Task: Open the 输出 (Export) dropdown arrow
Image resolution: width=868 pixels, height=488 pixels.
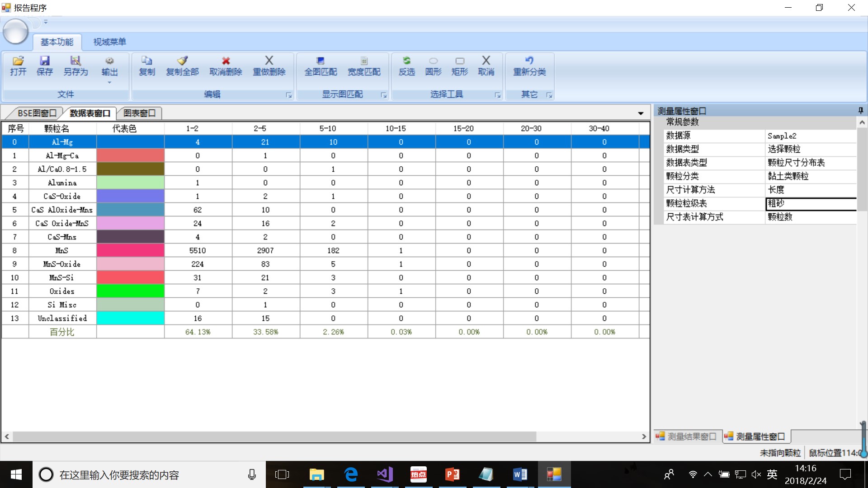Action: 109,83
